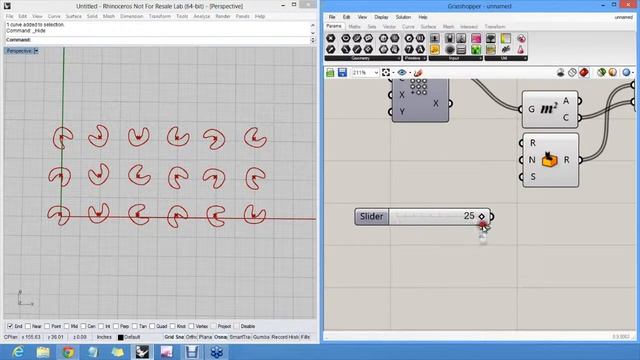Open the Perspective viewport dropdown arrow

pos(36,51)
